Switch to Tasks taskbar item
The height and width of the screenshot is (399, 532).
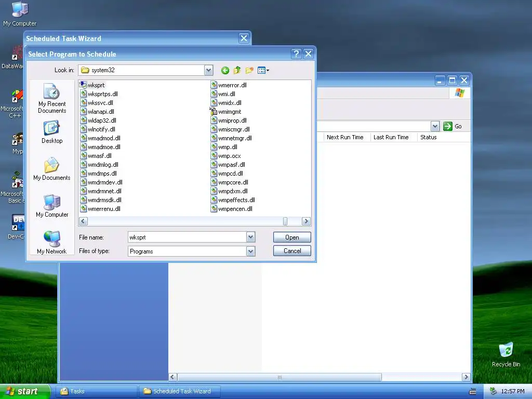[96, 391]
